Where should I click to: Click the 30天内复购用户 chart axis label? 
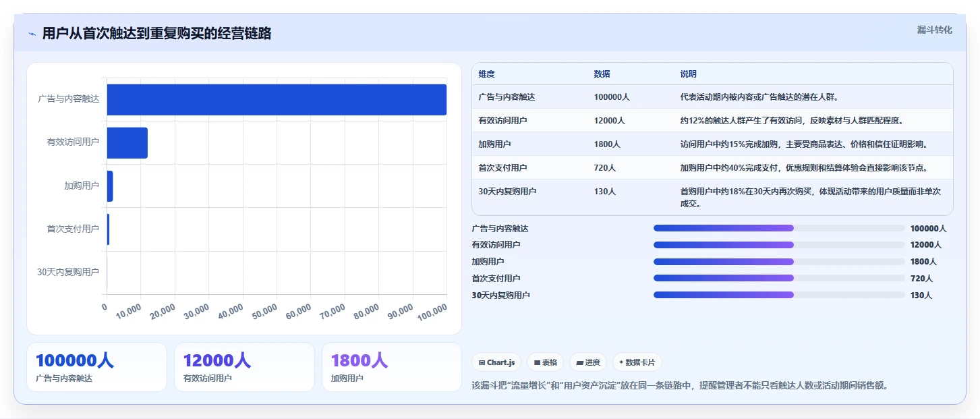(68, 272)
